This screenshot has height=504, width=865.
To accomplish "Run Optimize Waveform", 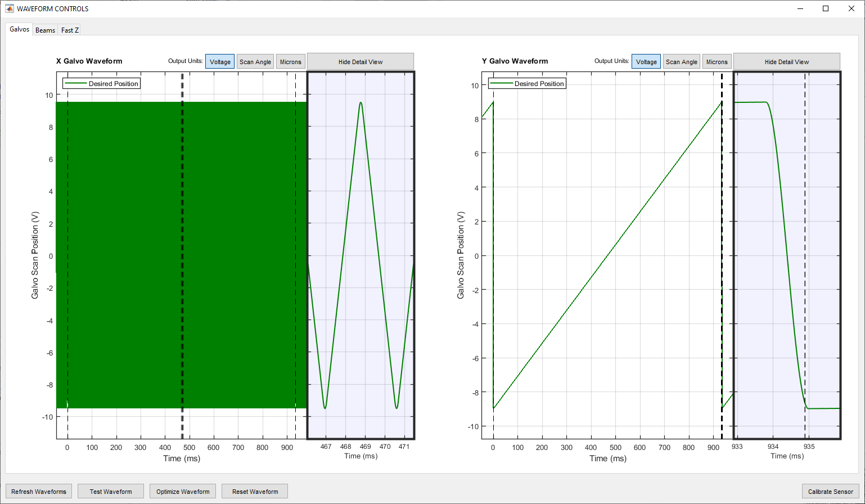I will (x=183, y=492).
